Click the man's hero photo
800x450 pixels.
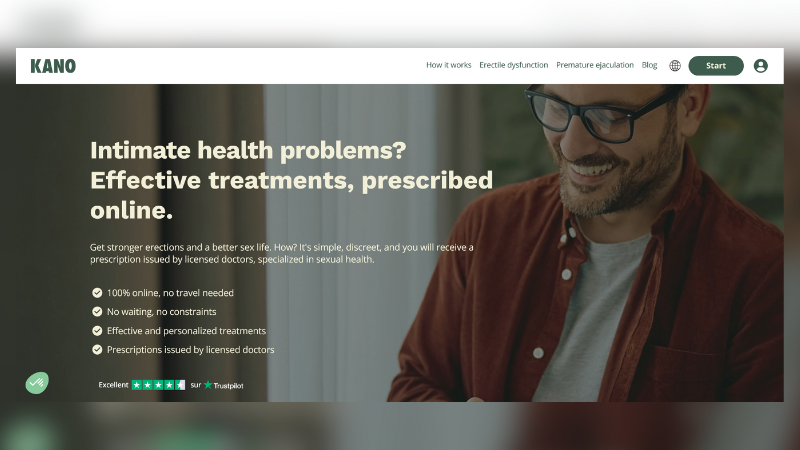[x=587, y=243]
